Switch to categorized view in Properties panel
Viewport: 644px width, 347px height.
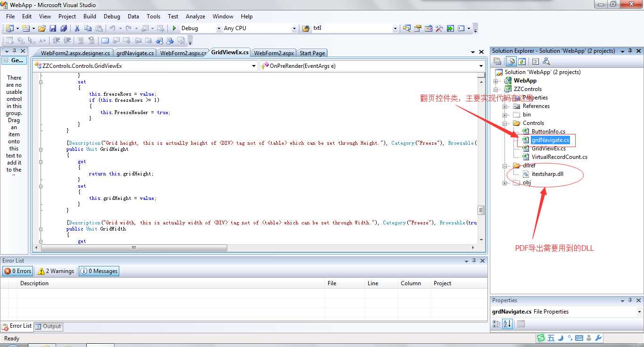click(x=496, y=324)
